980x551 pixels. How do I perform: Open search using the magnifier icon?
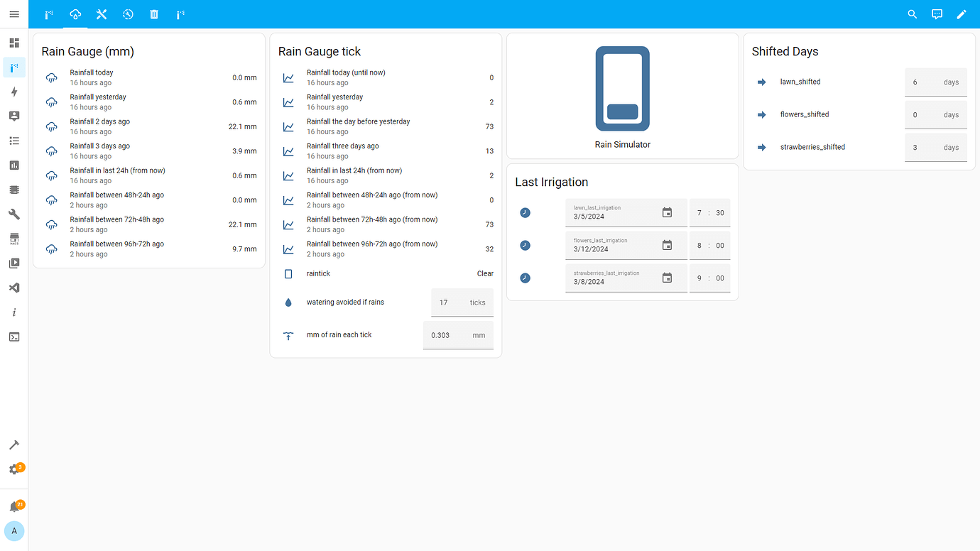[913, 13]
